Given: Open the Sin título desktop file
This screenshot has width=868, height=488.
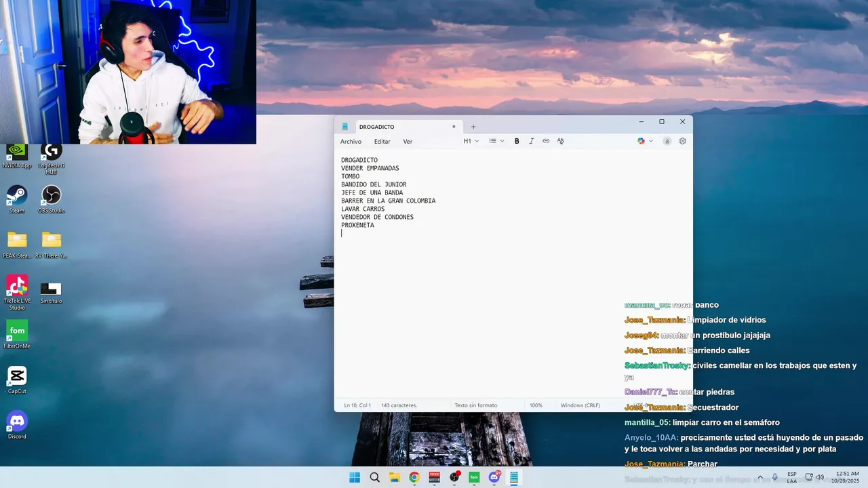Looking at the screenshot, I should click(x=51, y=292).
